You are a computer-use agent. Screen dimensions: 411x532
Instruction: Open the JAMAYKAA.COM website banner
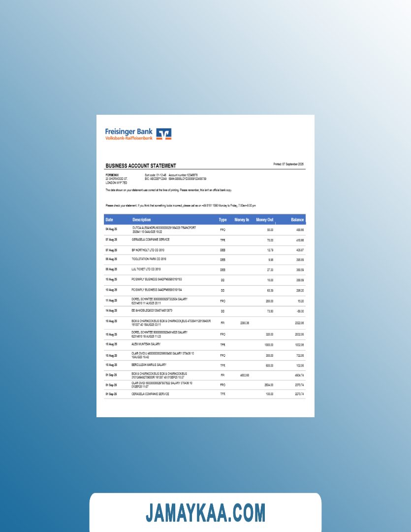coord(205,512)
